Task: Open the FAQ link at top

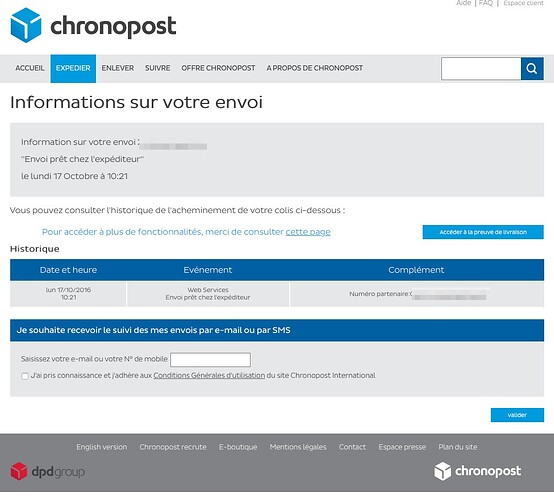Action: click(x=486, y=3)
